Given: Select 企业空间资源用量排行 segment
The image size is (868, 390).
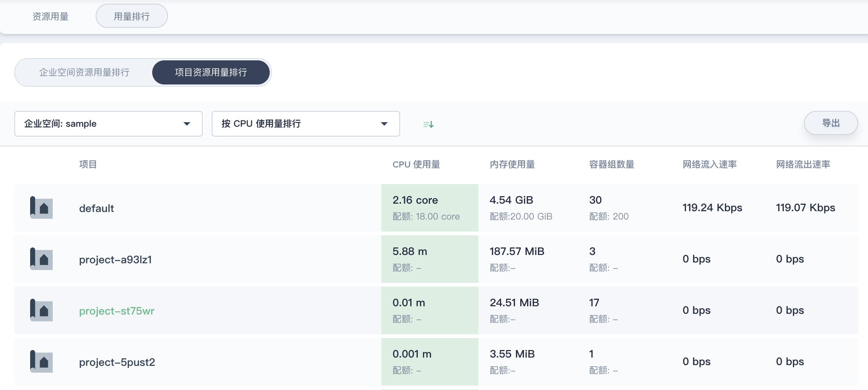Looking at the screenshot, I should tap(84, 72).
